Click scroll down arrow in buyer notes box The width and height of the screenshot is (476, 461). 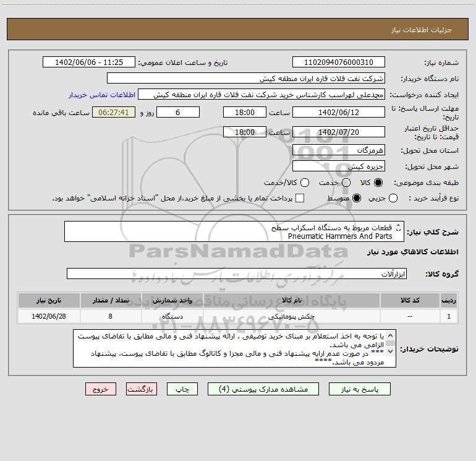pyautogui.click(x=391, y=351)
